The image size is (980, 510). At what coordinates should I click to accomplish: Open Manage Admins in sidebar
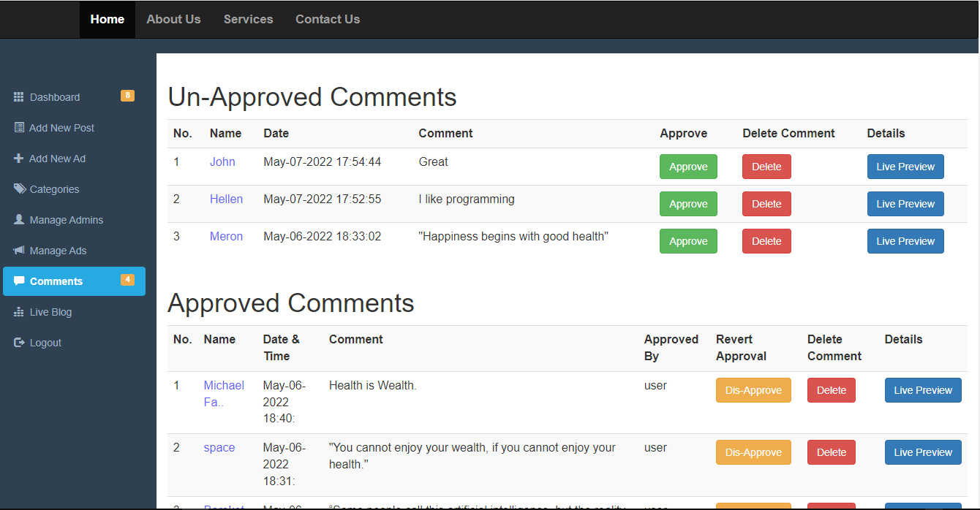(74, 220)
